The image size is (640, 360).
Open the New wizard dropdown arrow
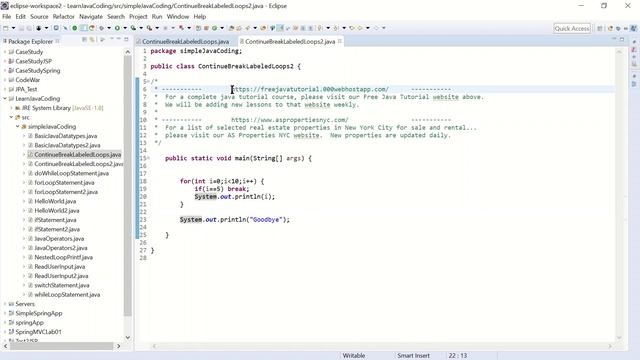click(x=13, y=28)
